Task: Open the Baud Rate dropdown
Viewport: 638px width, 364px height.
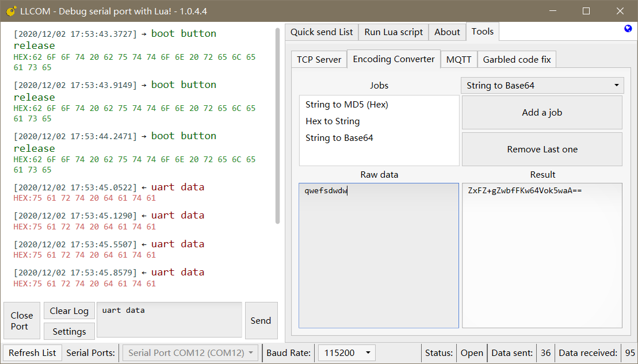Action: tap(346, 352)
